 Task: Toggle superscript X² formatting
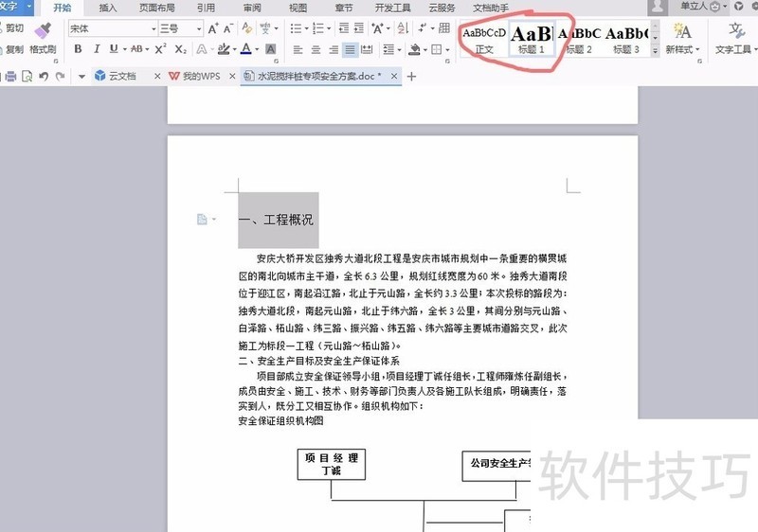click(160, 49)
